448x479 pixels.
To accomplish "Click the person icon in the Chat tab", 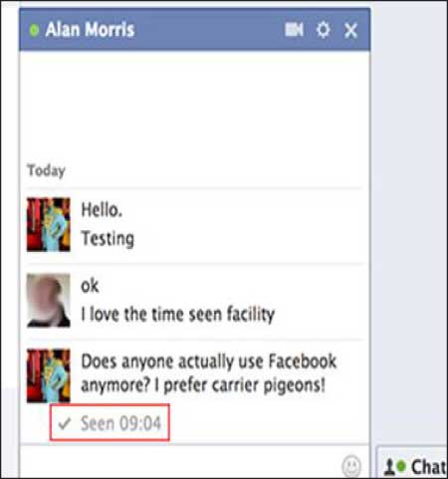I will [x=389, y=467].
